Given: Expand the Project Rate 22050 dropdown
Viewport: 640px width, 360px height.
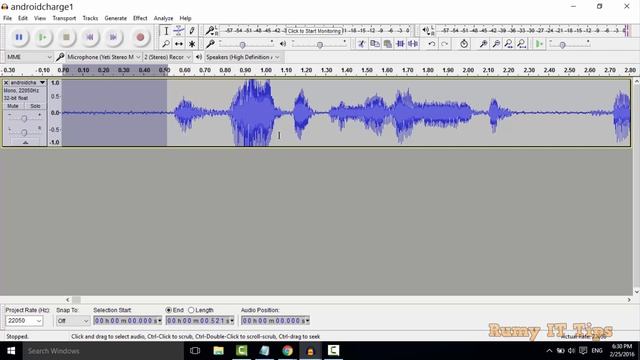Looking at the screenshot, I should (x=39, y=321).
